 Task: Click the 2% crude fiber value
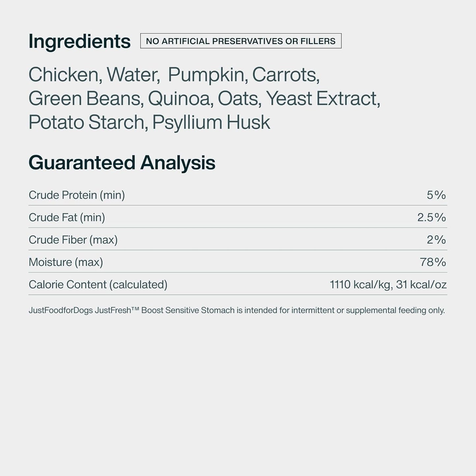(436, 240)
